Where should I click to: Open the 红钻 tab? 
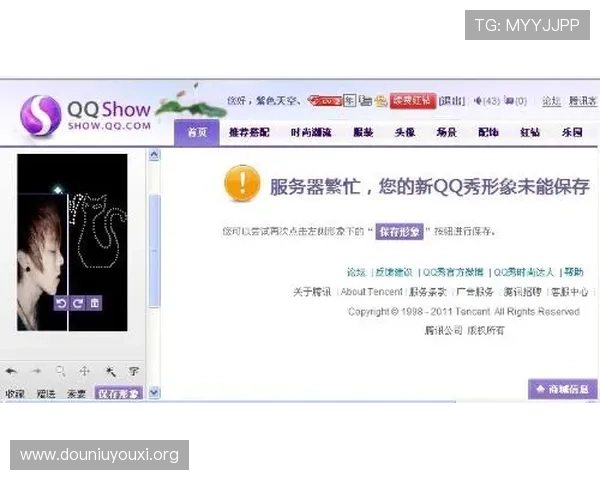tap(530, 132)
